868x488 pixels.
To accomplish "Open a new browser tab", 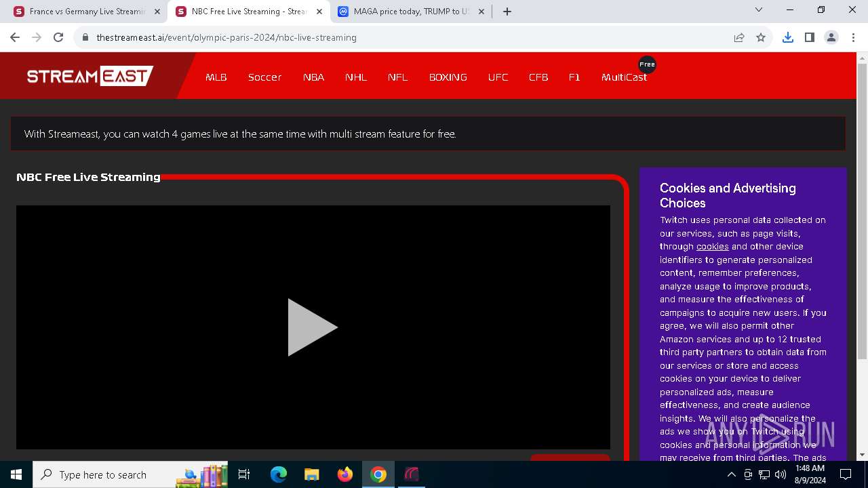I will (x=507, y=12).
